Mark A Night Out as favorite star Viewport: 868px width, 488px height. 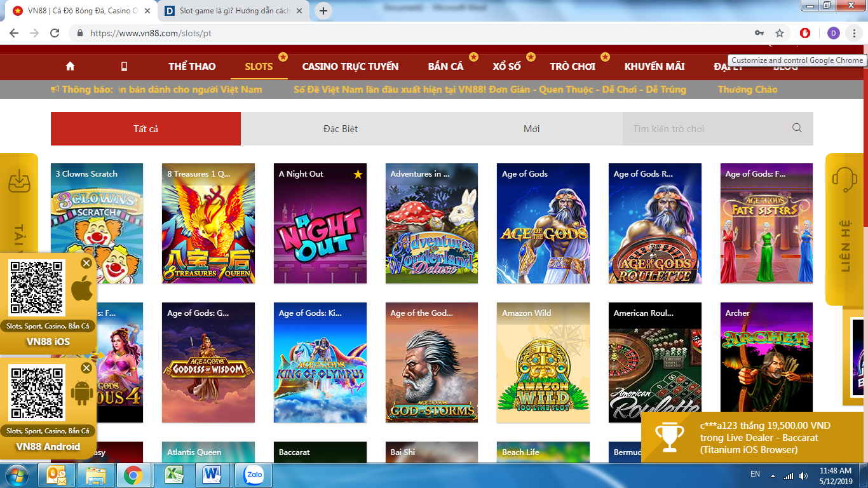358,174
